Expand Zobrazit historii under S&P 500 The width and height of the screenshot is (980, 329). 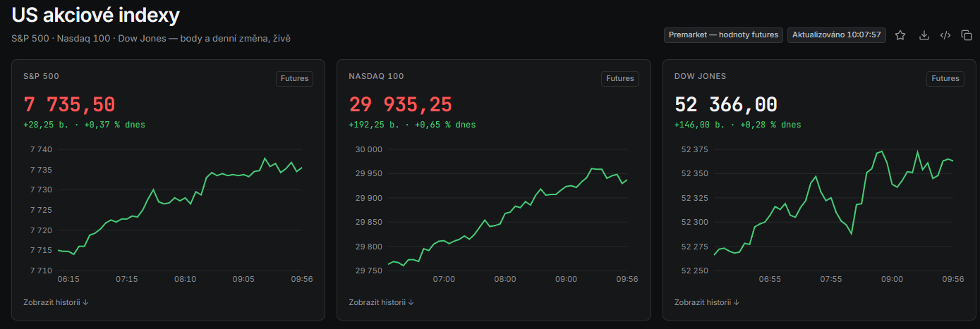[x=56, y=302]
